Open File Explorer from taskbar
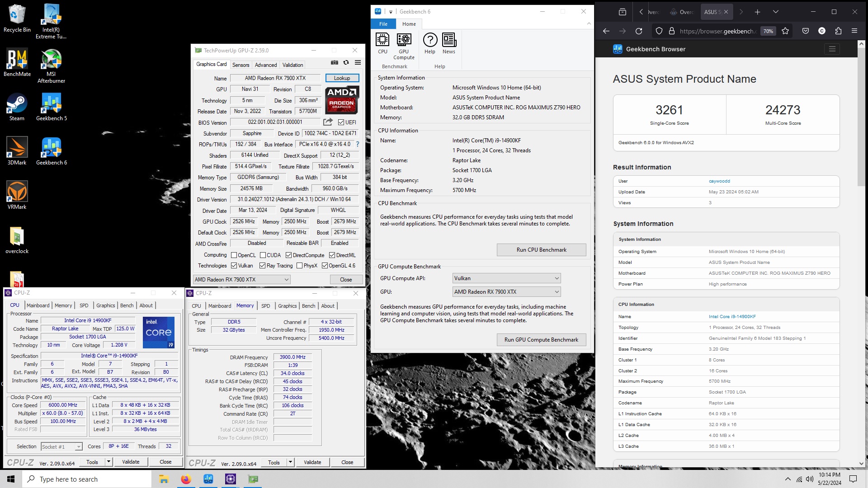 pyautogui.click(x=164, y=479)
